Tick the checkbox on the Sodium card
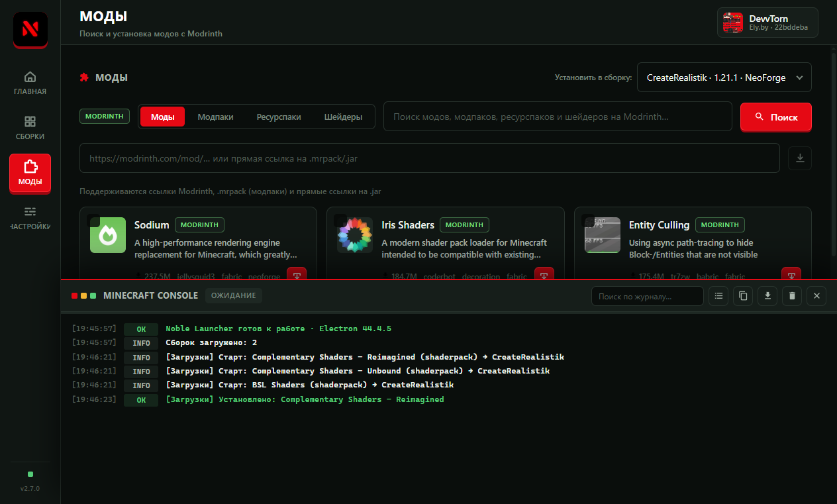The height and width of the screenshot is (504, 837). point(94,220)
